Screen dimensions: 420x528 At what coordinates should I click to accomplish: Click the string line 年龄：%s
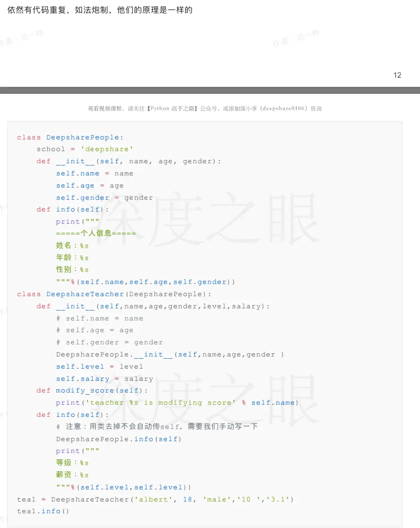(72, 258)
